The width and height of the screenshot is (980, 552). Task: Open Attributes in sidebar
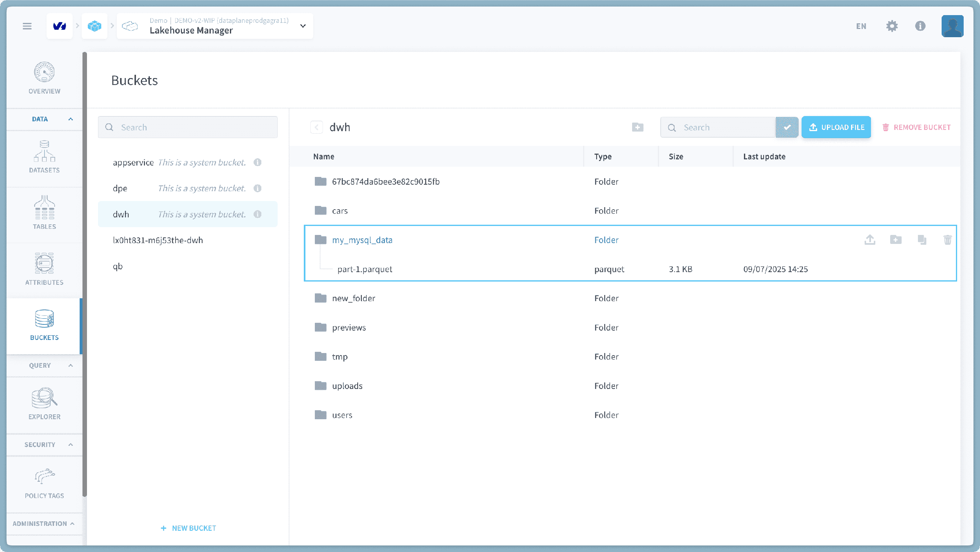point(45,269)
